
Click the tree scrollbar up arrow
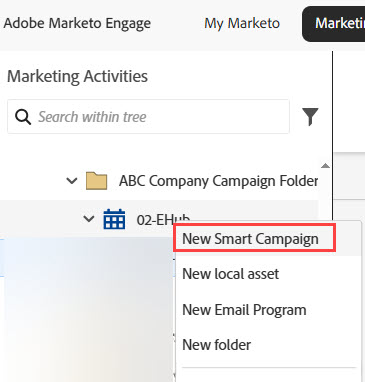click(x=325, y=166)
